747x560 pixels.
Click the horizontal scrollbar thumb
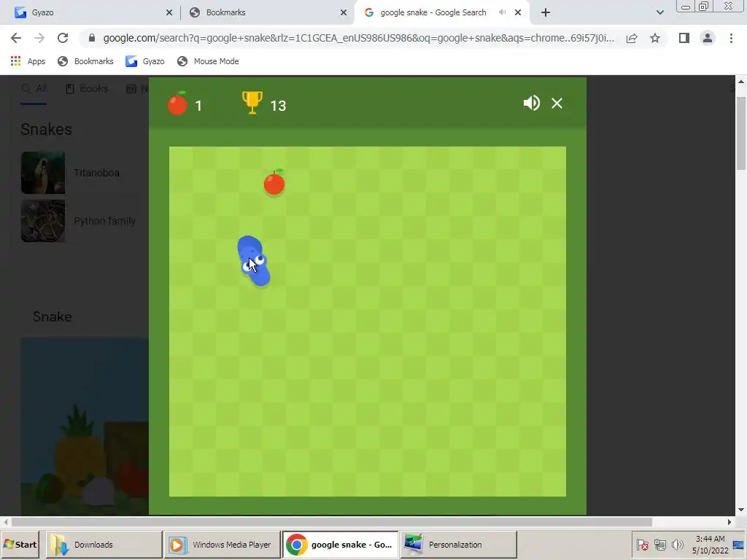pos(332,522)
